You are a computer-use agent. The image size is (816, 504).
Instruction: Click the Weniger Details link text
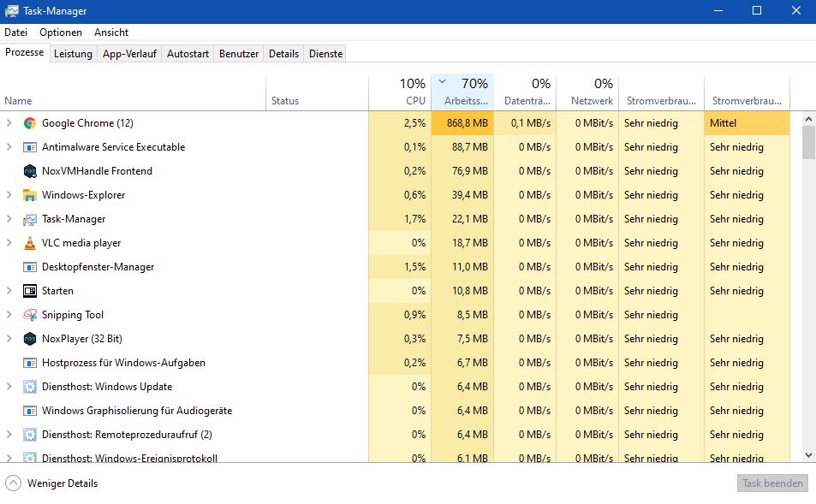pyautogui.click(x=63, y=483)
